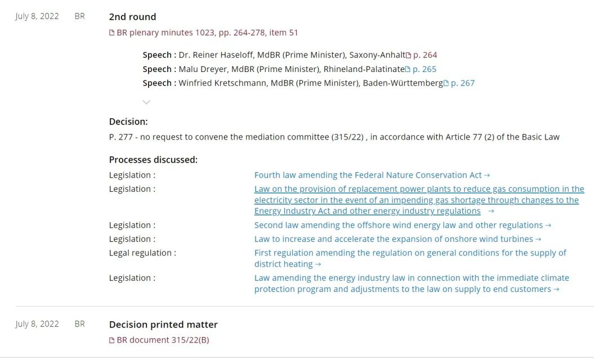Click document icon next to p. 267

pyautogui.click(x=446, y=83)
